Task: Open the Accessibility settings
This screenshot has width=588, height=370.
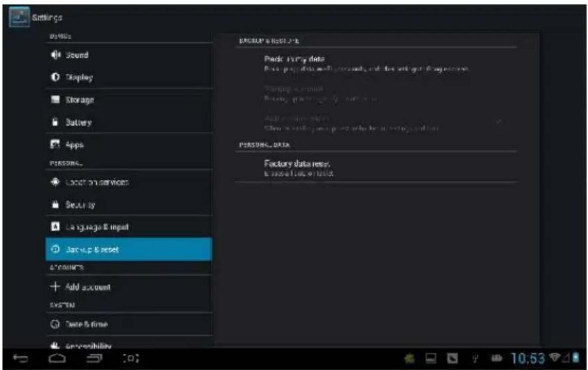Action: (x=129, y=342)
